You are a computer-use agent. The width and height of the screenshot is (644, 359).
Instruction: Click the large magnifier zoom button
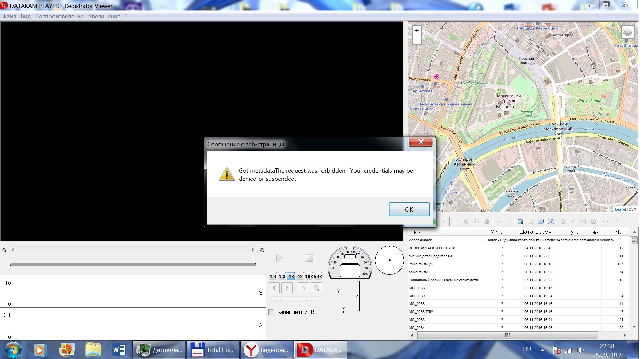[316, 288]
